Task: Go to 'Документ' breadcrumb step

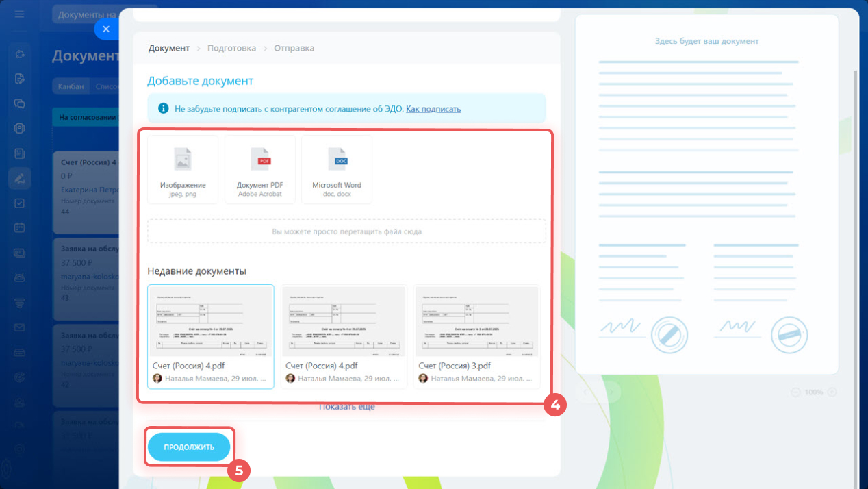Action: tap(168, 48)
